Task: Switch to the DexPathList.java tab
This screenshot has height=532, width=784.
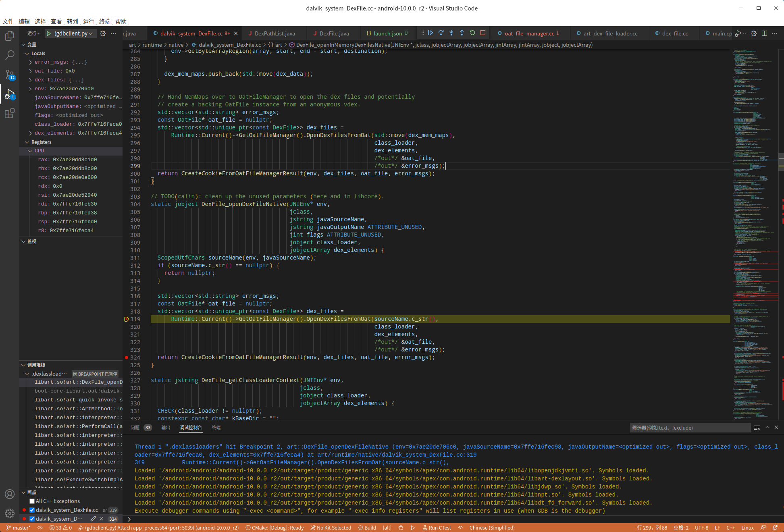Action: (x=275, y=33)
